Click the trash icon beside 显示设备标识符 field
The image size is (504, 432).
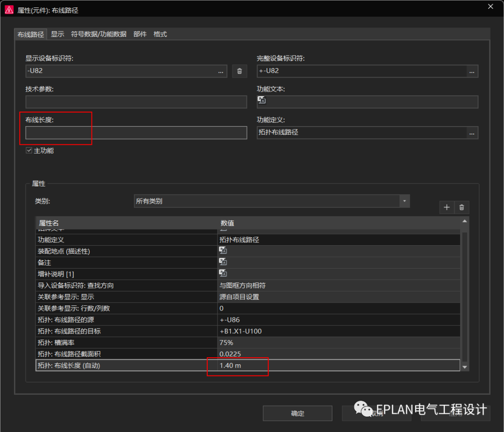pyautogui.click(x=239, y=71)
